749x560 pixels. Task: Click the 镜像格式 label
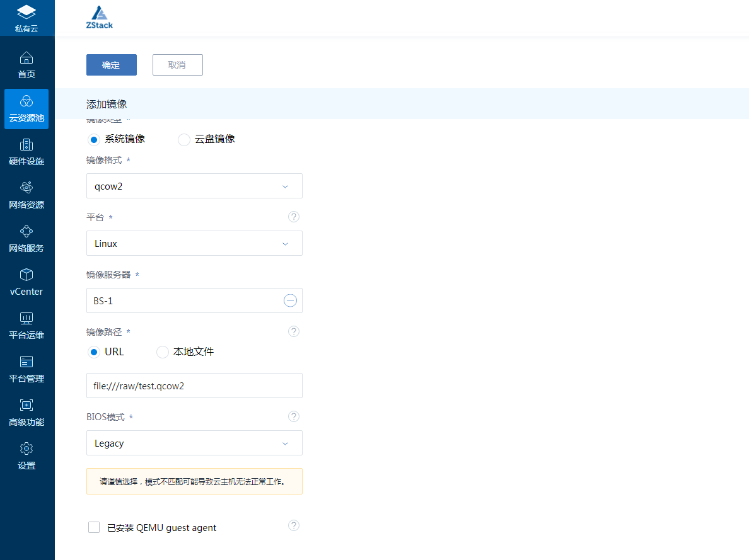pos(104,160)
